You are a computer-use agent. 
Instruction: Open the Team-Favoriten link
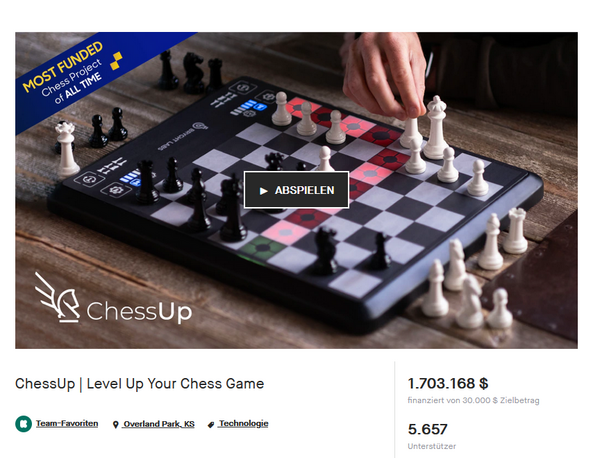(67, 424)
